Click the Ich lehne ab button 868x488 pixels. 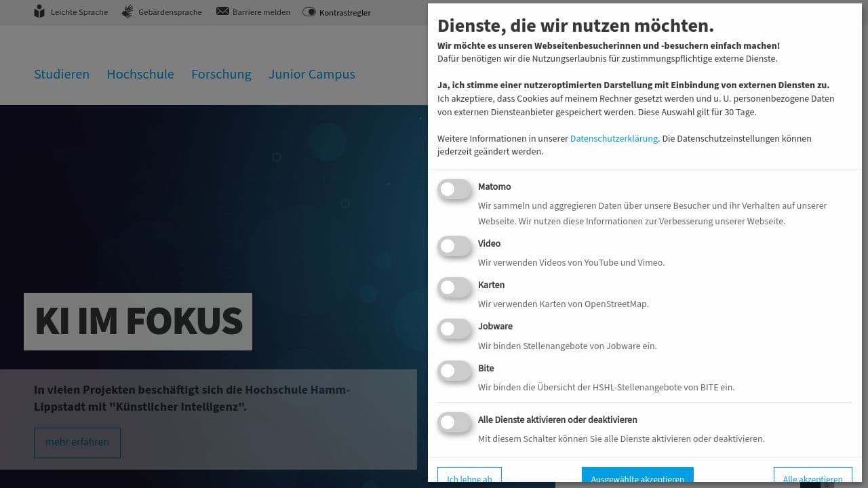click(469, 477)
